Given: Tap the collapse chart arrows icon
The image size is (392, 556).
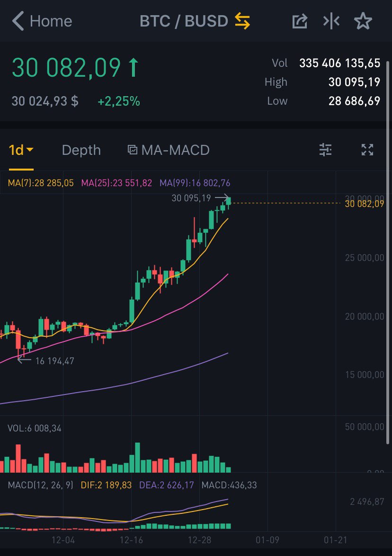Looking at the screenshot, I should click(x=331, y=21).
